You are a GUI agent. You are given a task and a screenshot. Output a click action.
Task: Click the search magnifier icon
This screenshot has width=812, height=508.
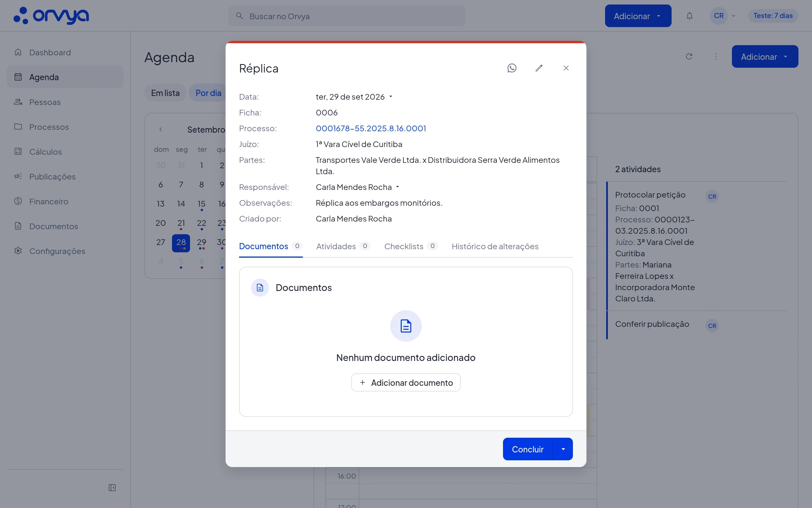click(x=239, y=16)
